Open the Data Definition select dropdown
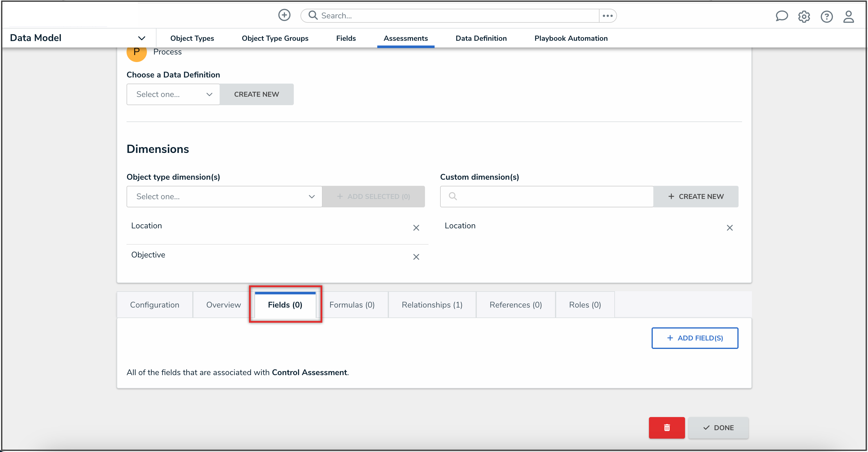The image size is (868, 452). click(173, 94)
